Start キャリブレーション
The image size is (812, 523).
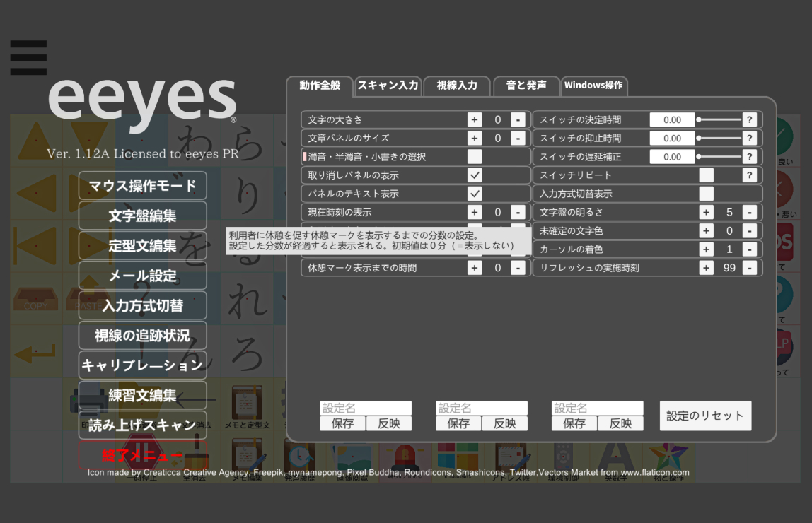[x=142, y=365]
